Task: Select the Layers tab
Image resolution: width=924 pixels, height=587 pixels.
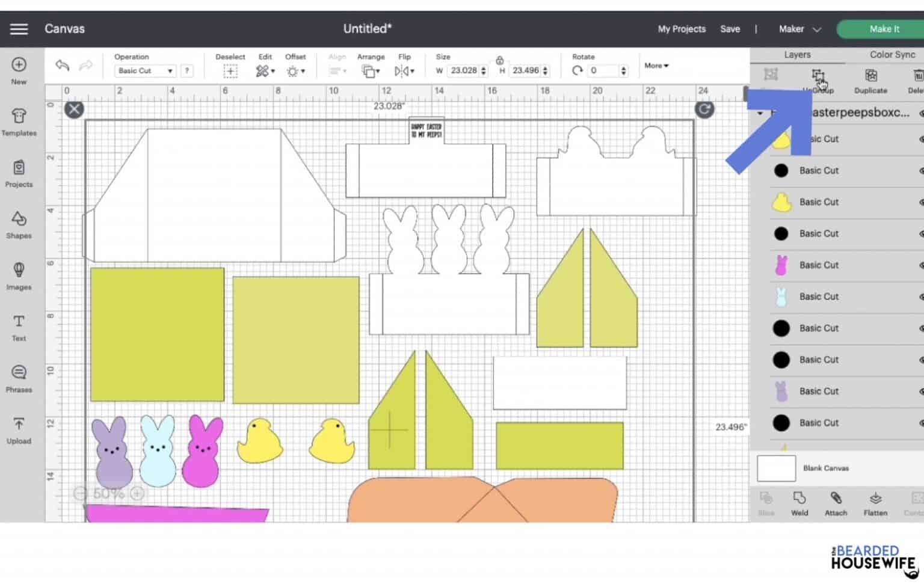Action: (x=797, y=55)
